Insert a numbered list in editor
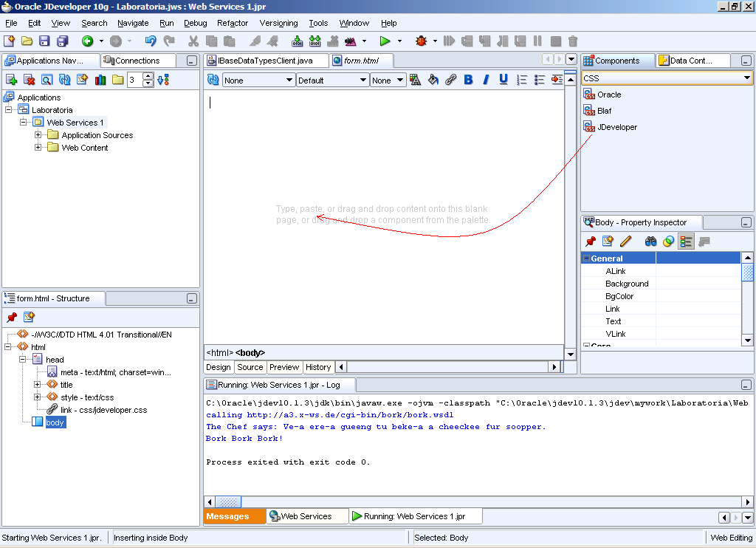756x548 pixels. coord(522,80)
